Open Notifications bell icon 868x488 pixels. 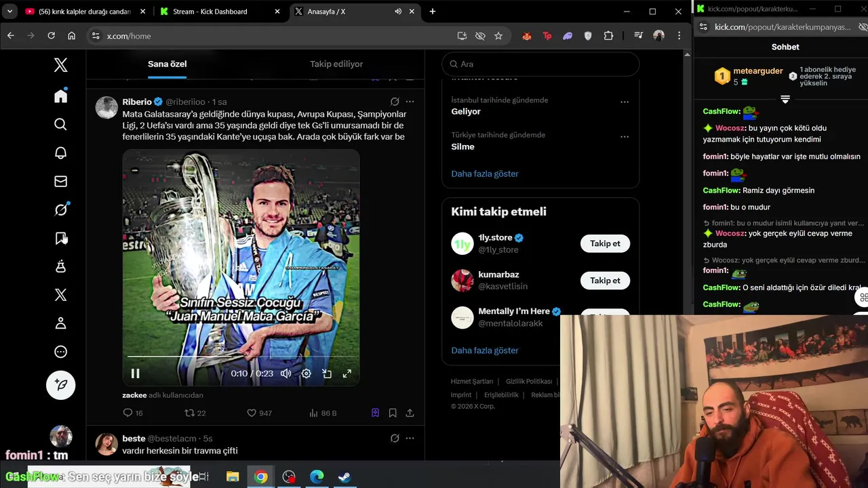tap(60, 152)
